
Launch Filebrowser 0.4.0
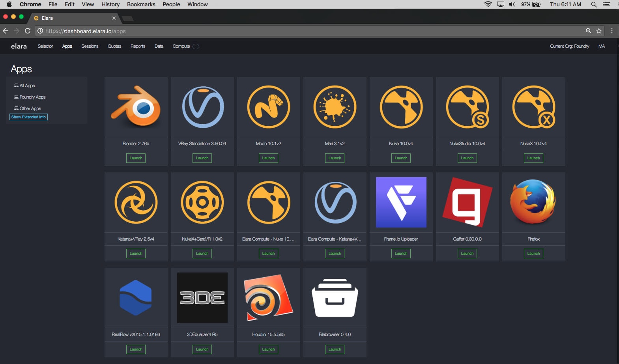[335, 349]
